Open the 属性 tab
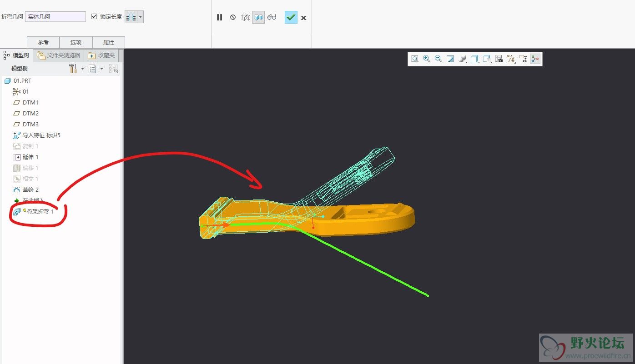The image size is (635, 364). 109,42
